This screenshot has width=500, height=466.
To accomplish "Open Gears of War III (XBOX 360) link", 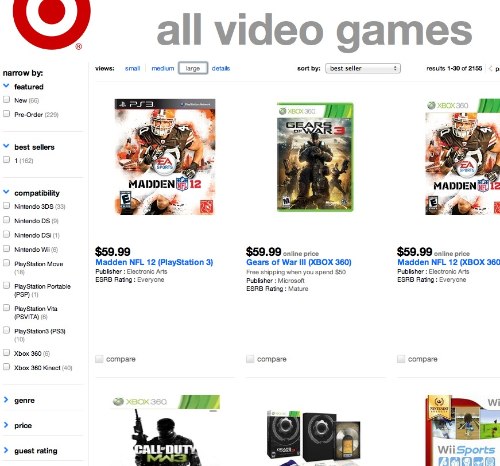I will point(299,262).
